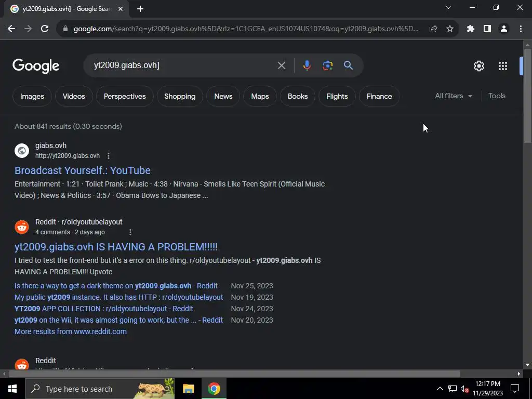Open My public yt2009 instance link
The image size is (532, 399).
click(x=119, y=297)
